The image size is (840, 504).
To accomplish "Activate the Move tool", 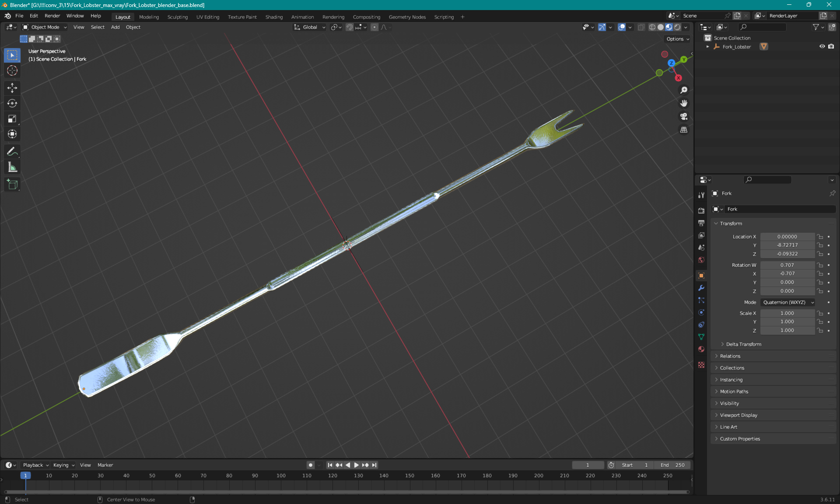I will point(12,88).
